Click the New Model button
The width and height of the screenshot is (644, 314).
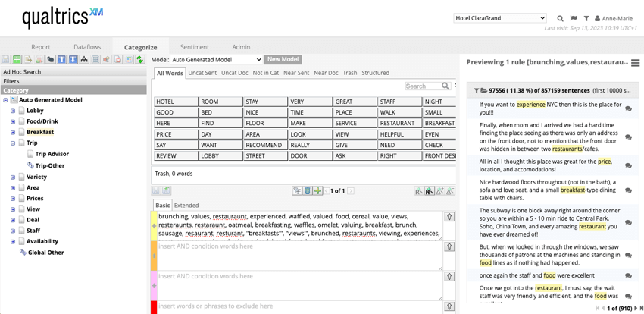coord(283,59)
